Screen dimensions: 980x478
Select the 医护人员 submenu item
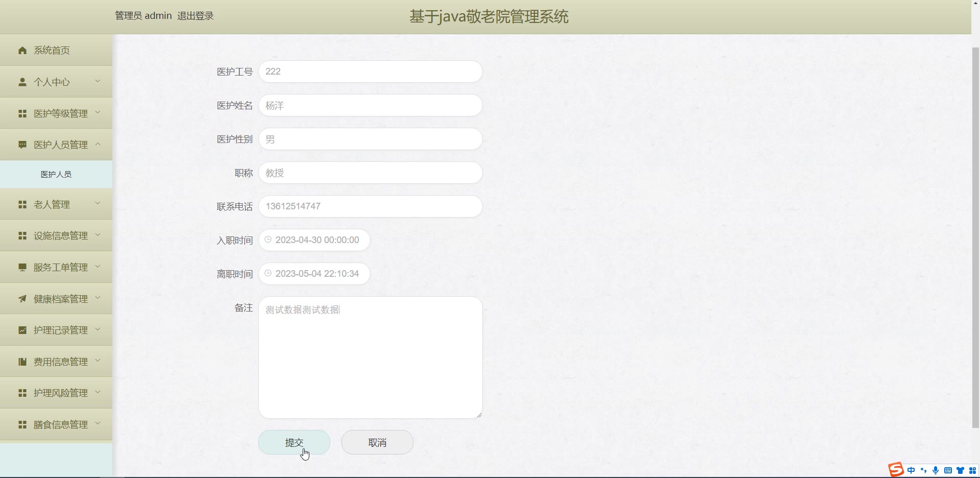coord(56,174)
